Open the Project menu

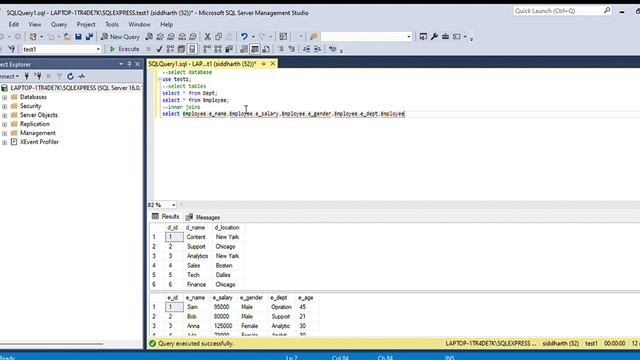[86, 24]
